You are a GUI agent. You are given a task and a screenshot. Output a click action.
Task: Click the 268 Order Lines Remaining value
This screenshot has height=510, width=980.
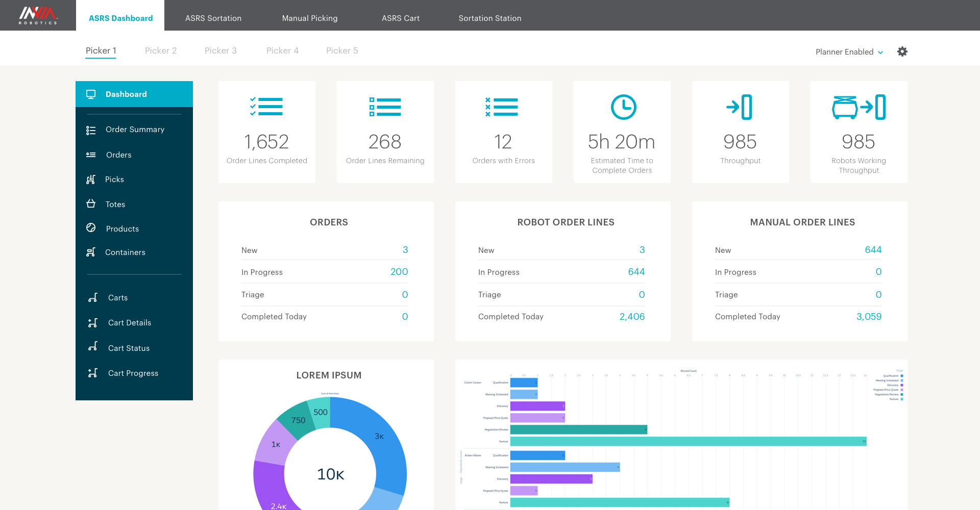[385, 142]
